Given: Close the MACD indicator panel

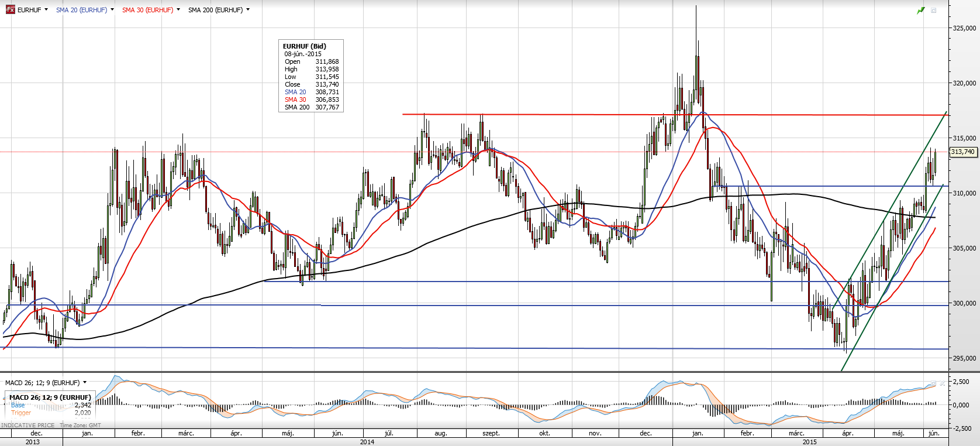Looking at the screenshot, I should (942, 383).
